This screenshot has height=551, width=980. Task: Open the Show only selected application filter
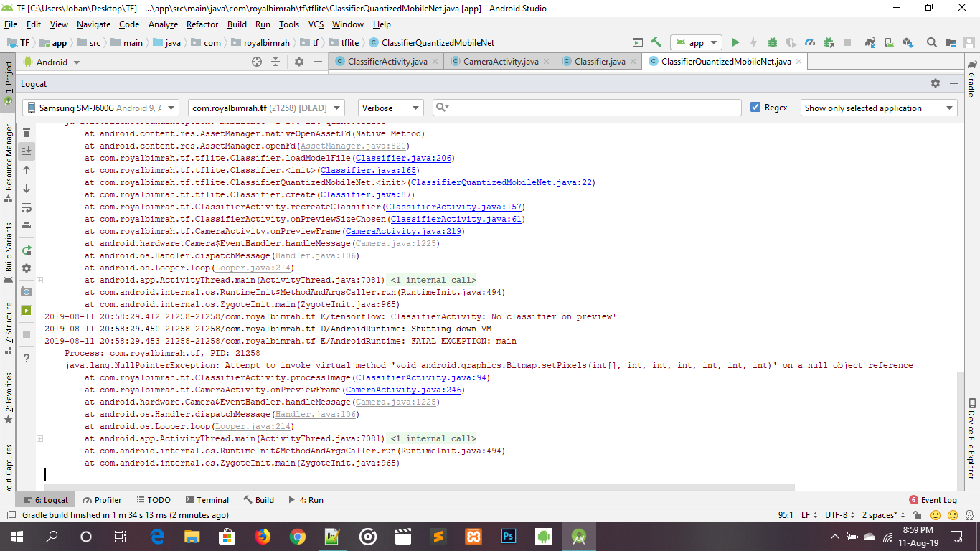click(880, 108)
